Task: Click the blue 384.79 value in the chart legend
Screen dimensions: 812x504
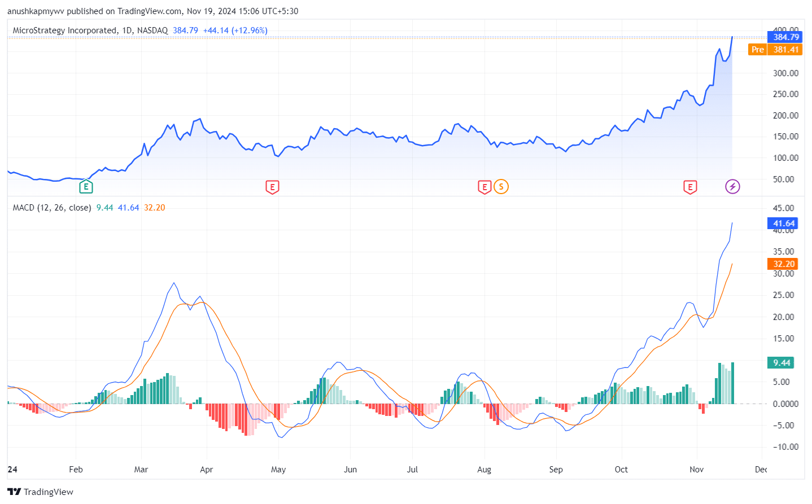Action: pos(186,30)
